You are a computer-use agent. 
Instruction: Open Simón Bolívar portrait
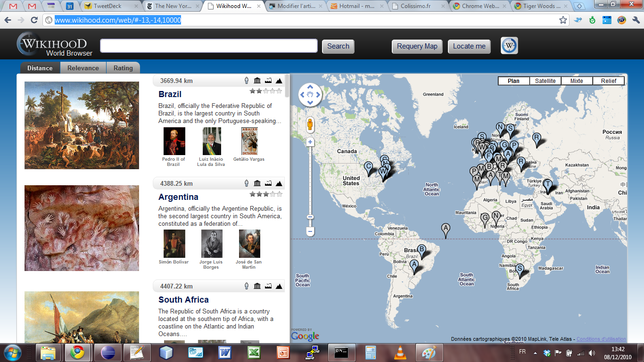click(173, 244)
